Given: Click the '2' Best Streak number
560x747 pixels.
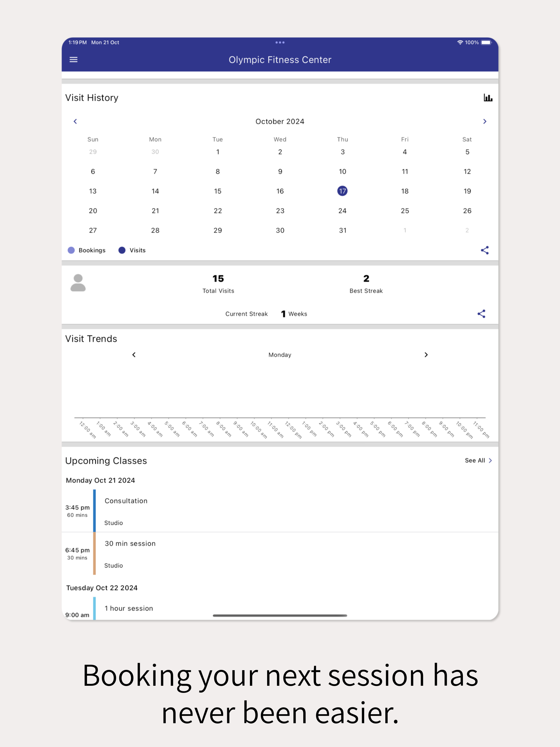Looking at the screenshot, I should click(x=366, y=279).
